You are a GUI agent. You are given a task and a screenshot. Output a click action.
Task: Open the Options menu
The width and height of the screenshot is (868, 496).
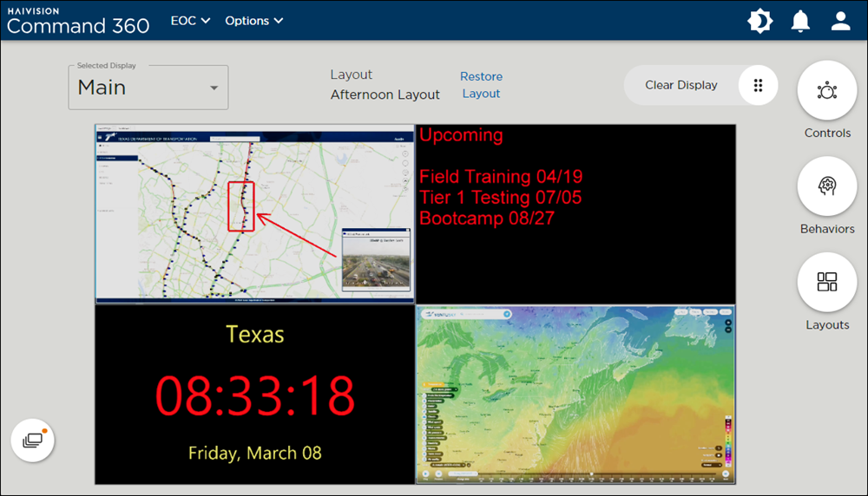click(253, 21)
